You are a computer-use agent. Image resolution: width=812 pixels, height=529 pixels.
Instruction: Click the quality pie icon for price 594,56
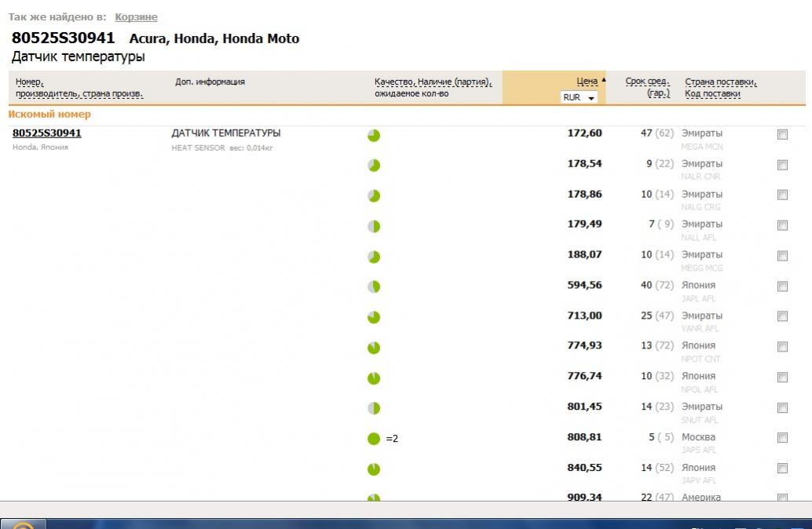tap(374, 287)
